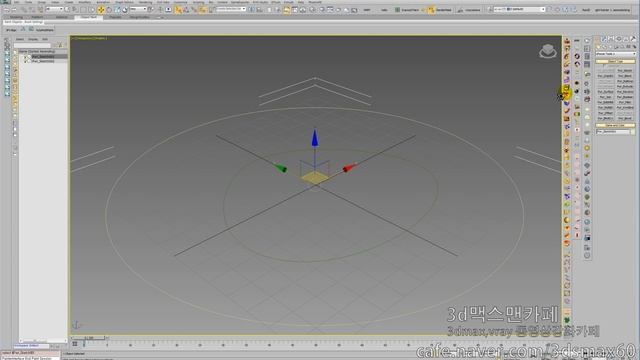640x360 pixels.
Task: Click the Use Pivot Point Center icon
Action: (x=151, y=9)
